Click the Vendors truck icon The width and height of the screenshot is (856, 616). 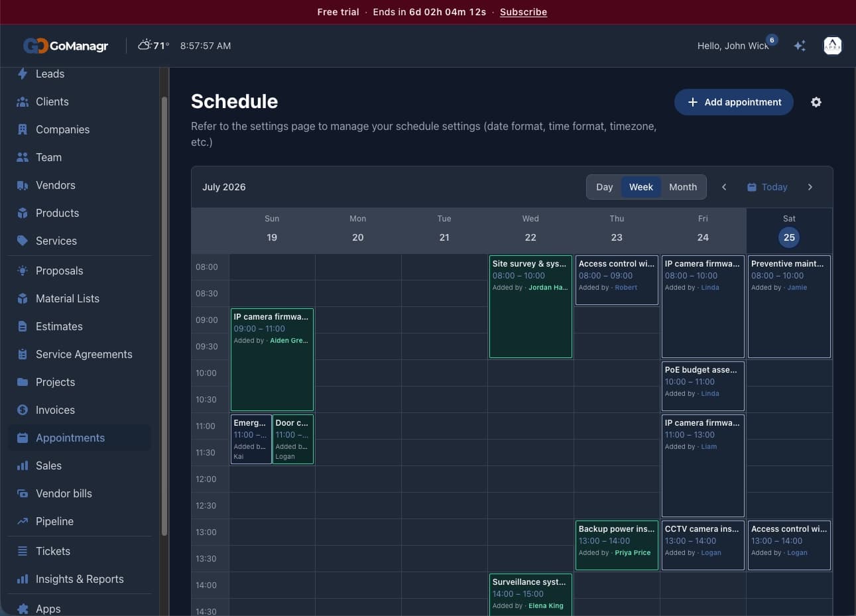[23, 185]
